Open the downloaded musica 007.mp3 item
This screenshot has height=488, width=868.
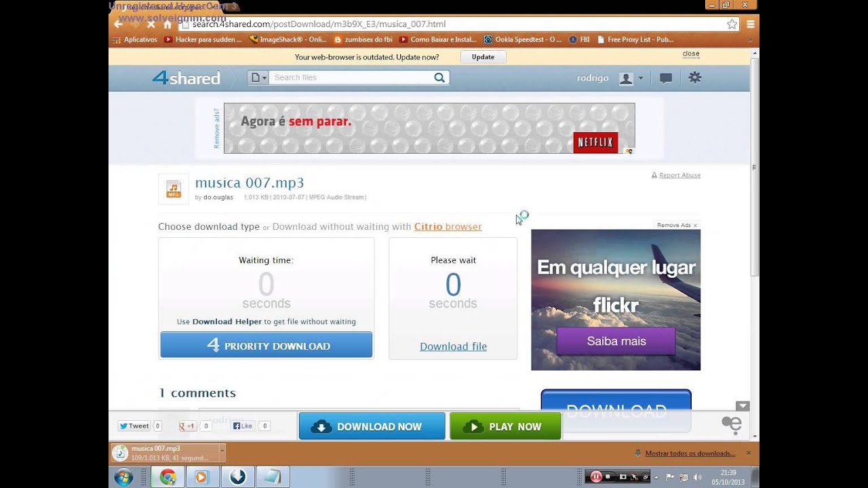[x=166, y=453]
